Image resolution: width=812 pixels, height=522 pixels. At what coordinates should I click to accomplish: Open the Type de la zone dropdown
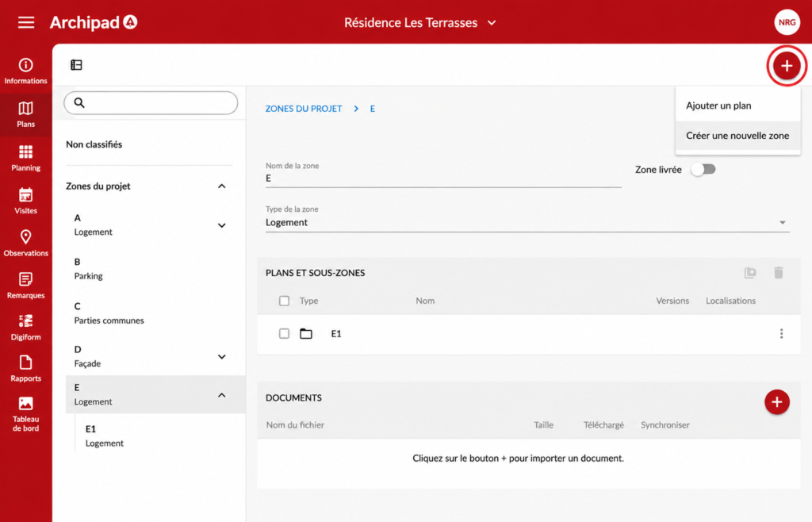pyautogui.click(x=527, y=222)
